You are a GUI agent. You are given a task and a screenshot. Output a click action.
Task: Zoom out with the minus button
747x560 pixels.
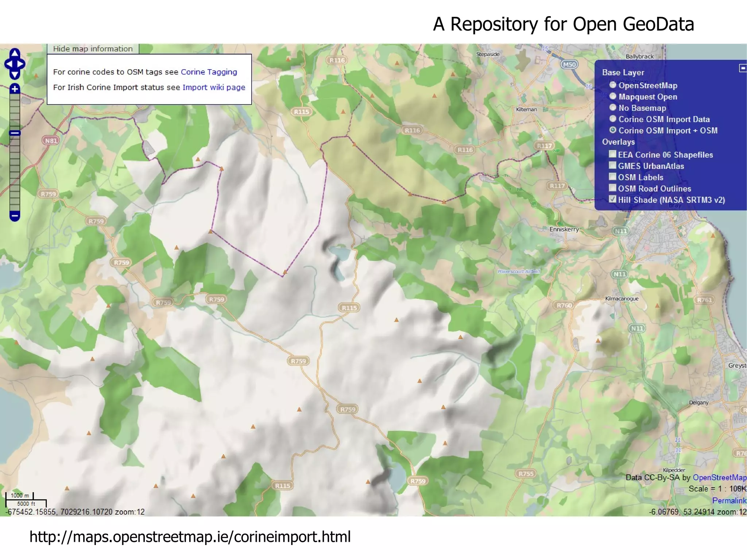[15, 216]
